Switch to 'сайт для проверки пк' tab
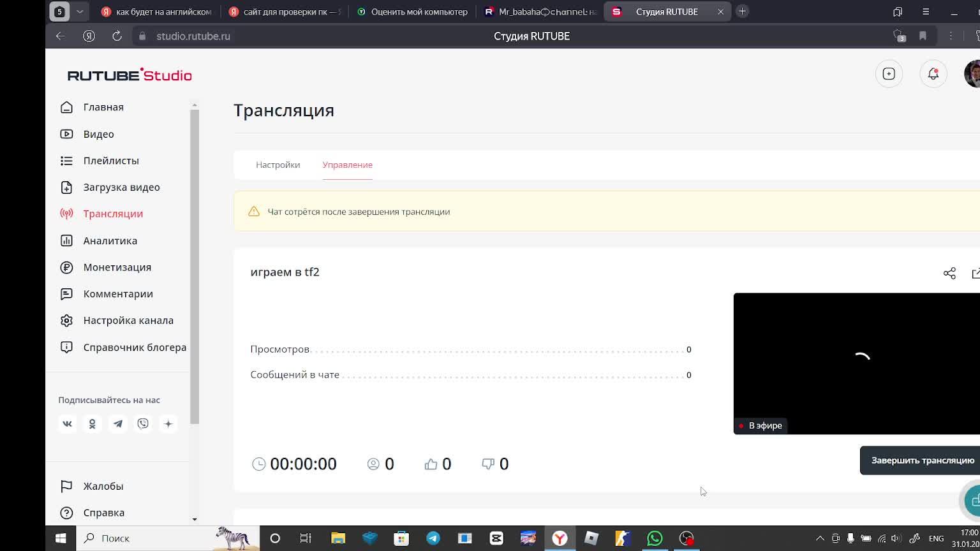This screenshot has height=551, width=980. coord(285,11)
